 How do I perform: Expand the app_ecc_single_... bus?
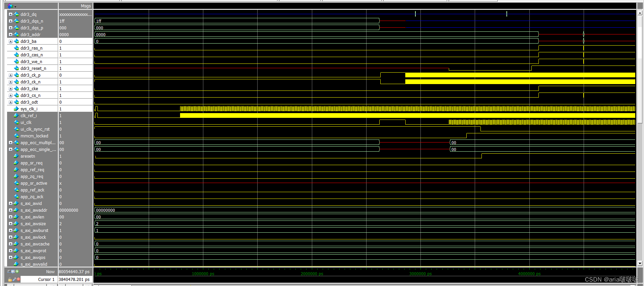pos(10,149)
